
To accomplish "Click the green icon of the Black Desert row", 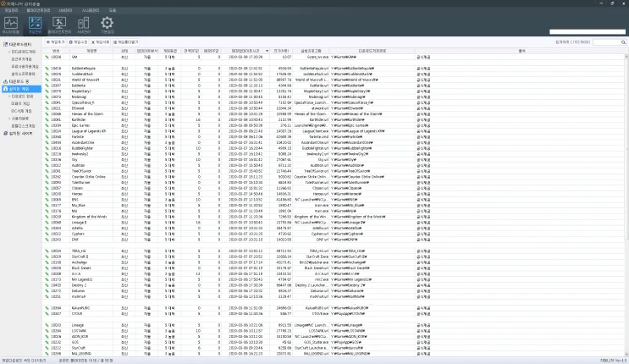I will pos(47,268).
